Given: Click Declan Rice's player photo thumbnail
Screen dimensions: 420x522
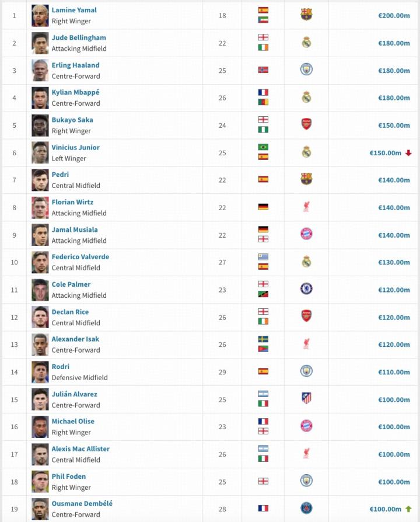Looking at the screenshot, I should [x=40, y=317].
